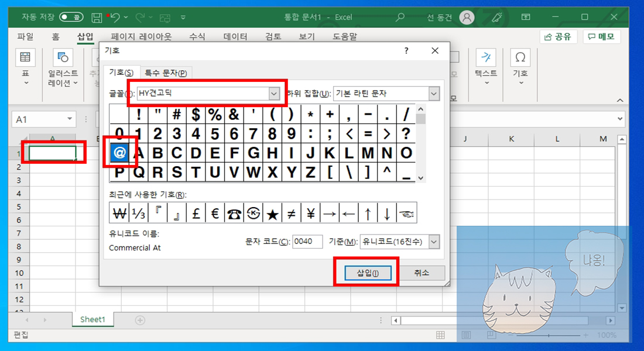Collapse the ribbon with the chevron
This screenshot has width=644, height=351.
(620, 100)
